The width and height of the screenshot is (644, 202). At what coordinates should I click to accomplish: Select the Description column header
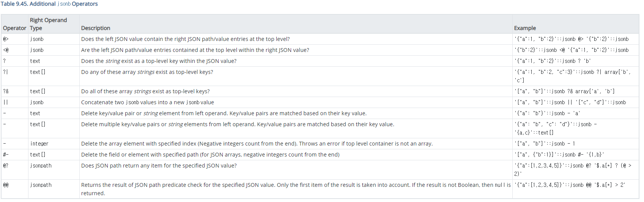point(96,28)
